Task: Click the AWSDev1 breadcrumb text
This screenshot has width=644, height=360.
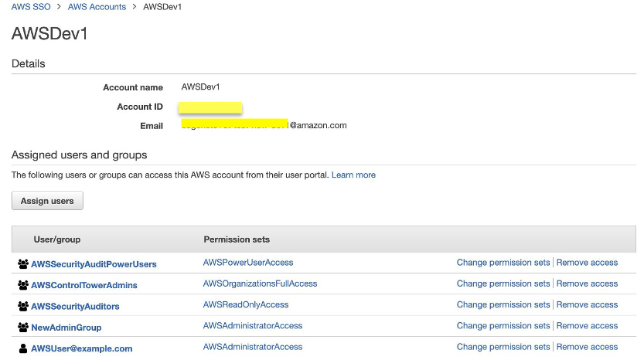Action: click(x=162, y=7)
